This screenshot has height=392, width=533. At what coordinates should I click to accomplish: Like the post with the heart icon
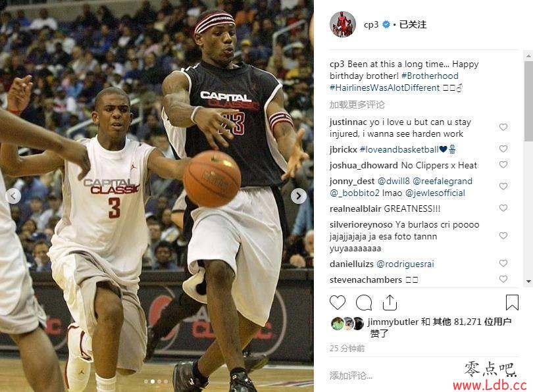[x=337, y=303]
